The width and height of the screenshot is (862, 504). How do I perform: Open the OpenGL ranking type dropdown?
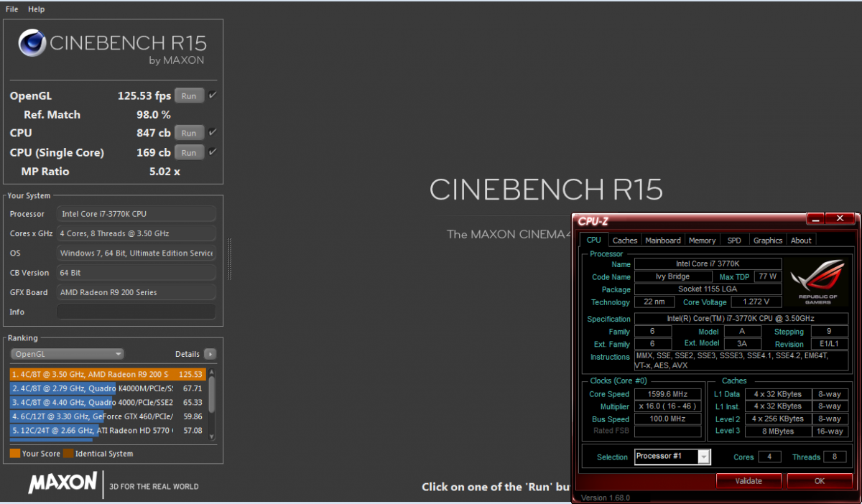pyautogui.click(x=68, y=354)
